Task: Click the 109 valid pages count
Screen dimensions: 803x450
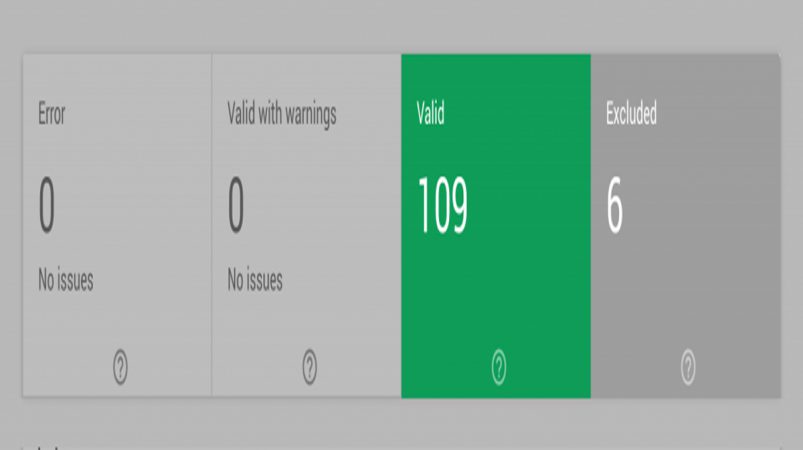Action: (442, 205)
